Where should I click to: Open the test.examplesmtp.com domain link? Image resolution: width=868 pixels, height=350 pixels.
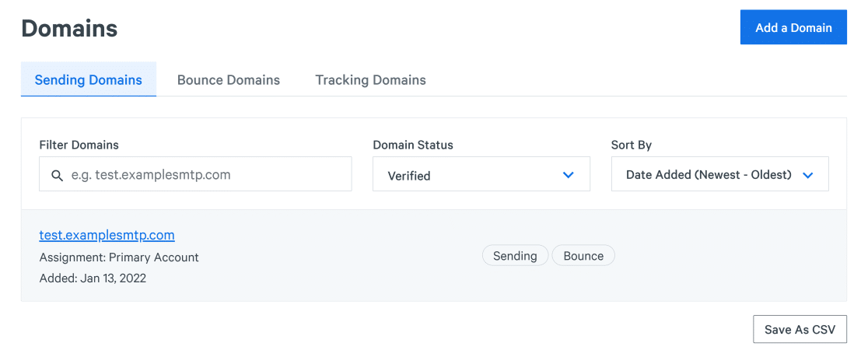point(107,236)
